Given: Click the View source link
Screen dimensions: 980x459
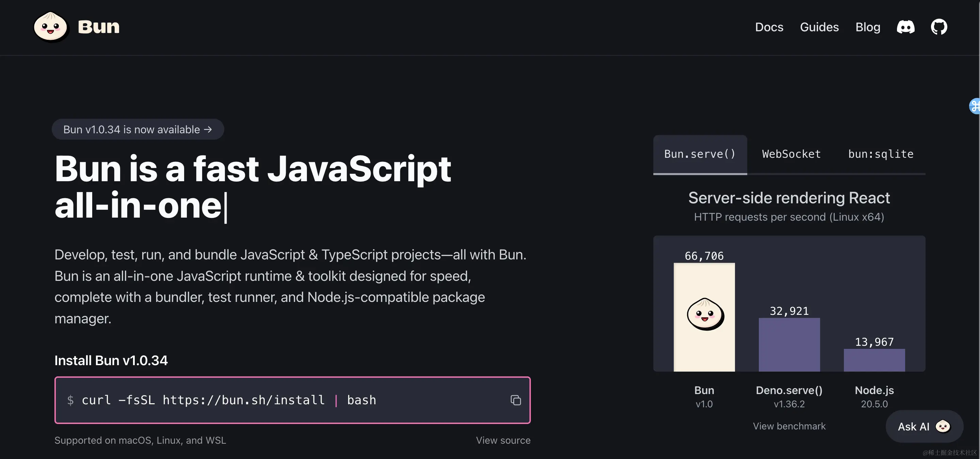Looking at the screenshot, I should (503, 440).
